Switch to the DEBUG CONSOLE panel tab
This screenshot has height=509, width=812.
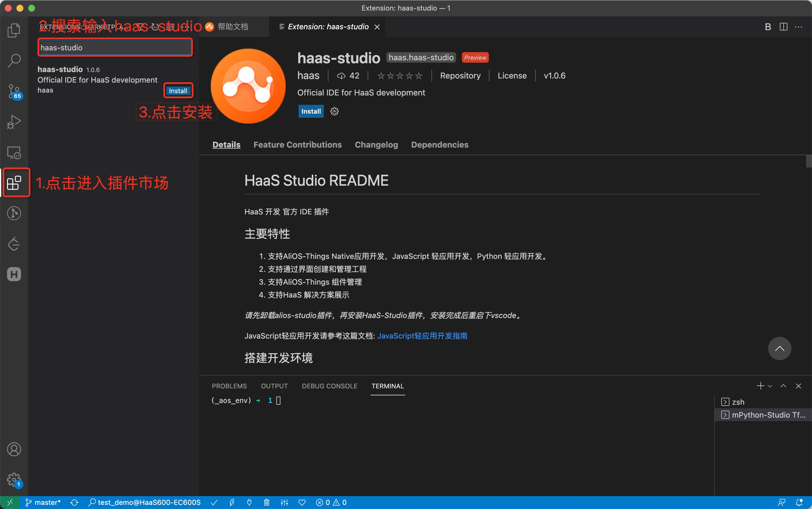pos(329,386)
